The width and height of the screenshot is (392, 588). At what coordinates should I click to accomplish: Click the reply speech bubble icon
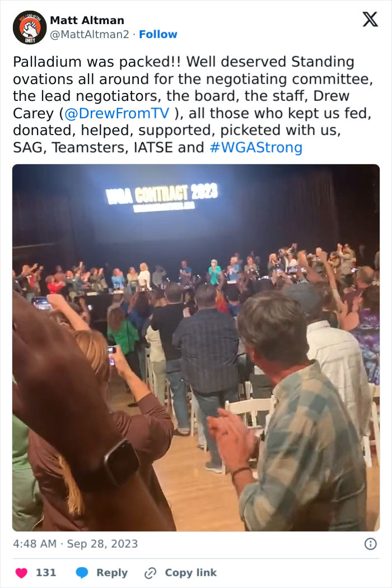[82, 573]
